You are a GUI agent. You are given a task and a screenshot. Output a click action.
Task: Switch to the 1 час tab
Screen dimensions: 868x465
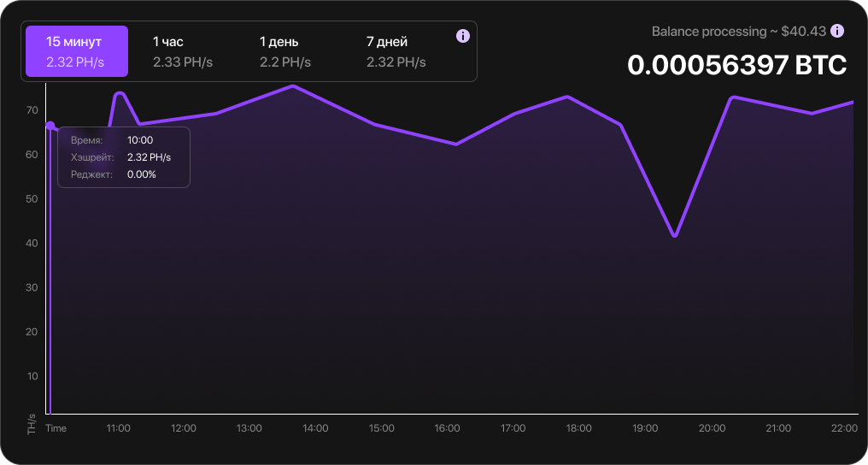click(x=183, y=51)
